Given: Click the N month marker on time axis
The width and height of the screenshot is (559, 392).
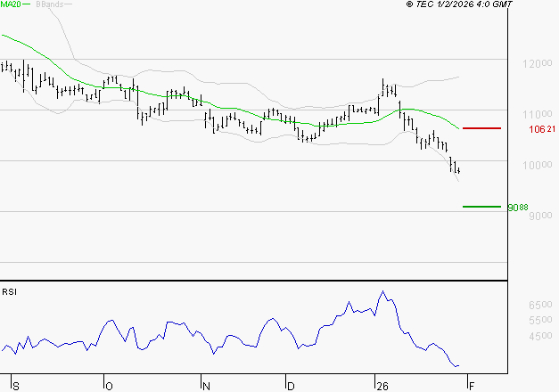Looking at the screenshot, I should (206, 387).
